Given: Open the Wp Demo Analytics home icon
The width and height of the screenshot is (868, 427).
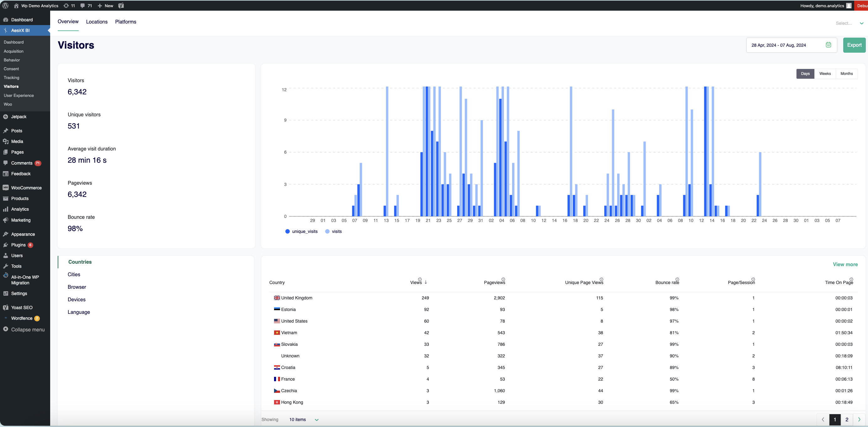Looking at the screenshot, I should click(x=16, y=6).
